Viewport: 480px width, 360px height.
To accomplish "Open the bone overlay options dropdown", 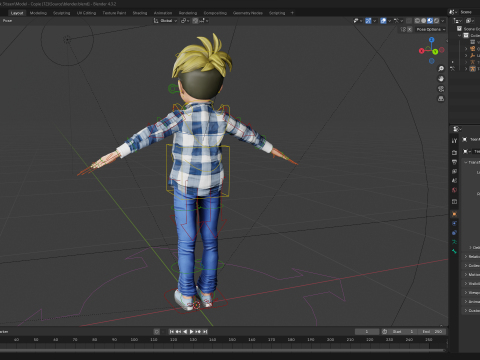I will point(399,21).
